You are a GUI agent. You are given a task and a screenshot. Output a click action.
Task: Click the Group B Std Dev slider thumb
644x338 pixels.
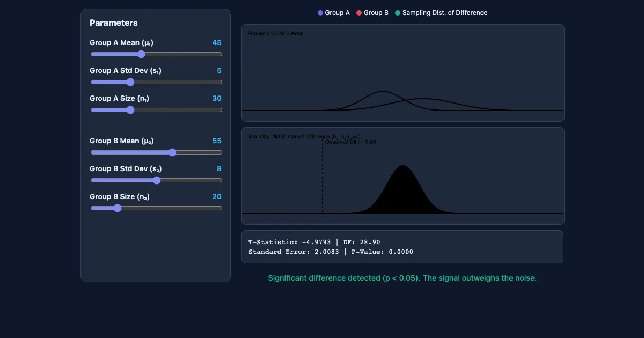pos(157,180)
